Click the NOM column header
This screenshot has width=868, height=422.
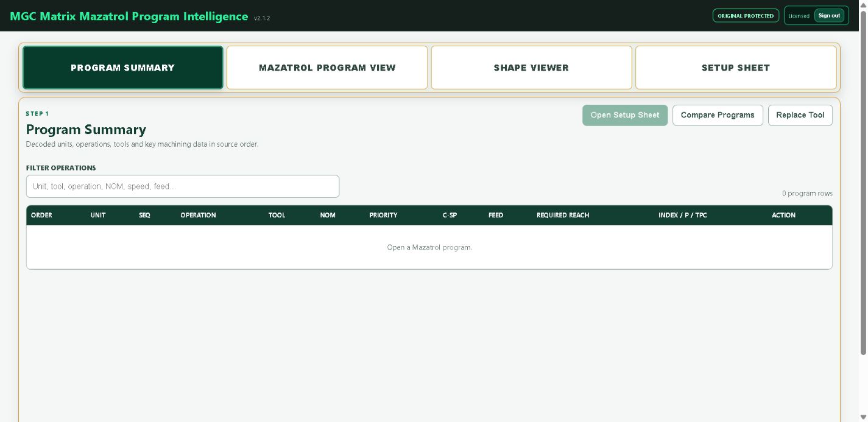(x=328, y=215)
